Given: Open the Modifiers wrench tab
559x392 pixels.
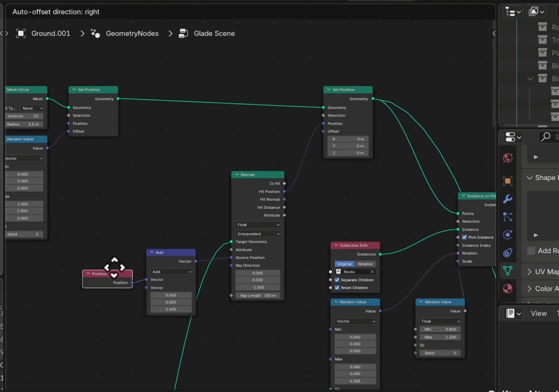Looking at the screenshot, I should [x=508, y=199].
